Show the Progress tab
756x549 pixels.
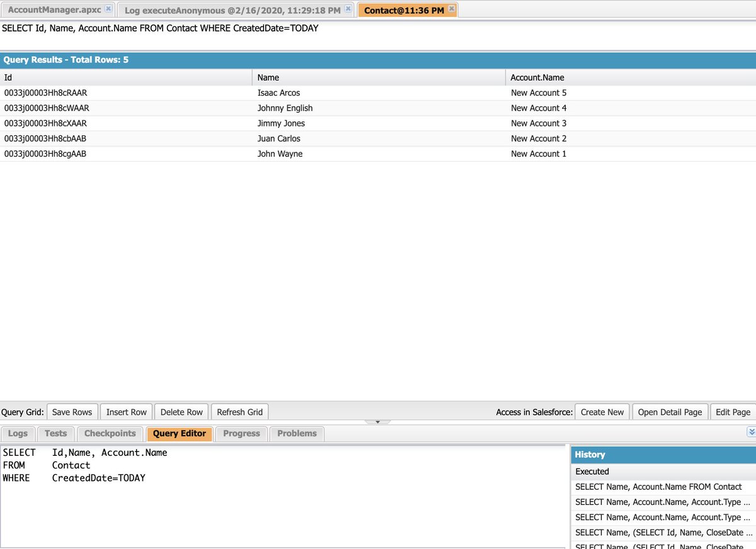(x=241, y=433)
